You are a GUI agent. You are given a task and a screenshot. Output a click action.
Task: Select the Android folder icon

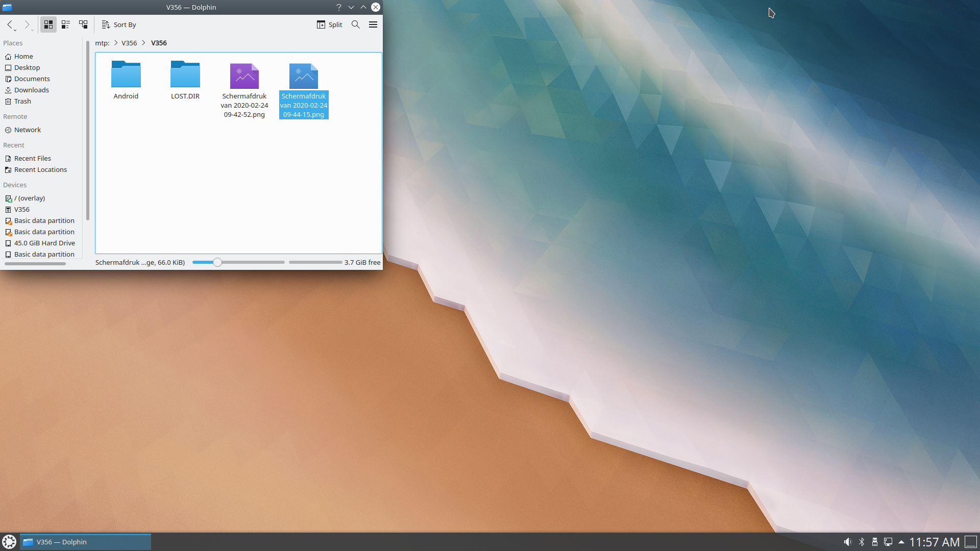[126, 74]
